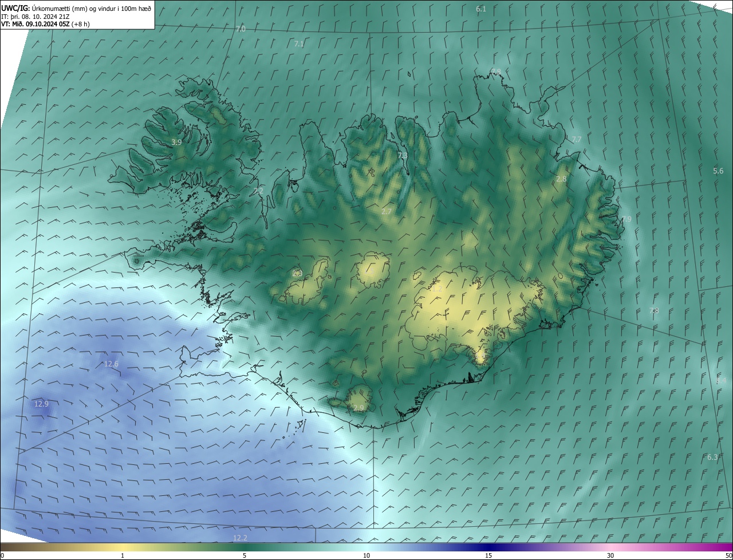
Task: Click the legend tick label 50
Action: pos(728,555)
